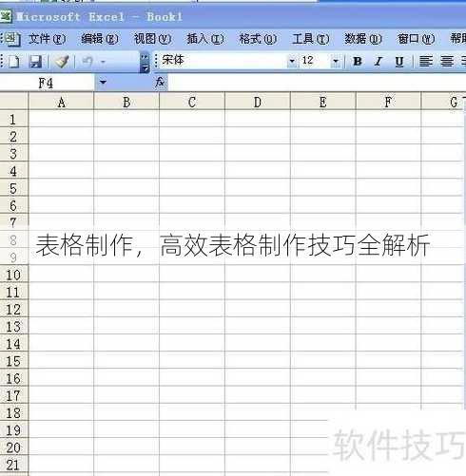Open the font name dropdown arrow

pyautogui.click(x=292, y=61)
